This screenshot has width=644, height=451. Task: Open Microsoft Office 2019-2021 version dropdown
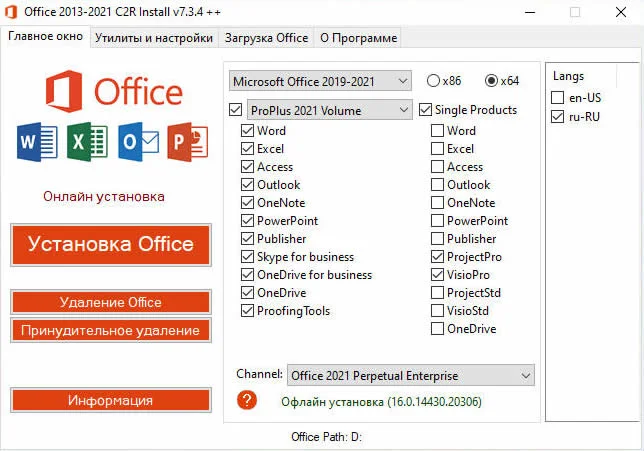tap(320, 81)
